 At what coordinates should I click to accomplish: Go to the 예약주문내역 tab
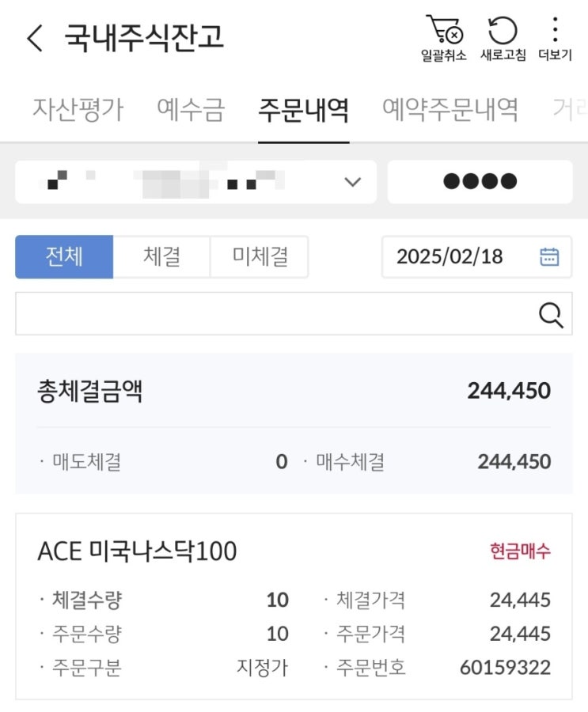pos(450,109)
